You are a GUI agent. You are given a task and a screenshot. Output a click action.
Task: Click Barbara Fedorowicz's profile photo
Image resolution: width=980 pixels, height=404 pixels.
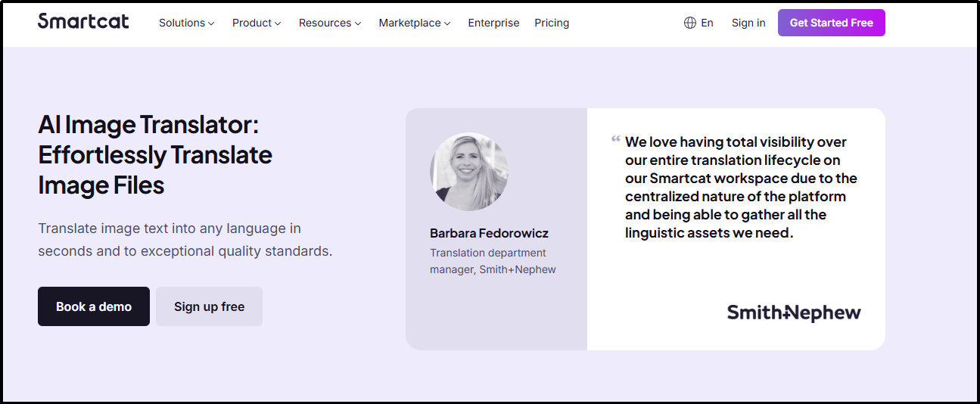[x=468, y=172]
